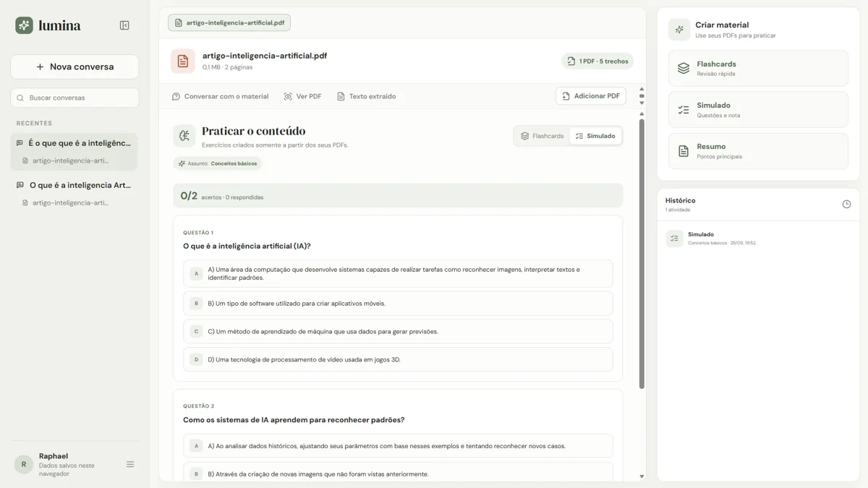Choose answer B about aplicativos móveis
Viewport: 868px width, 488px height.
(398, 304)
